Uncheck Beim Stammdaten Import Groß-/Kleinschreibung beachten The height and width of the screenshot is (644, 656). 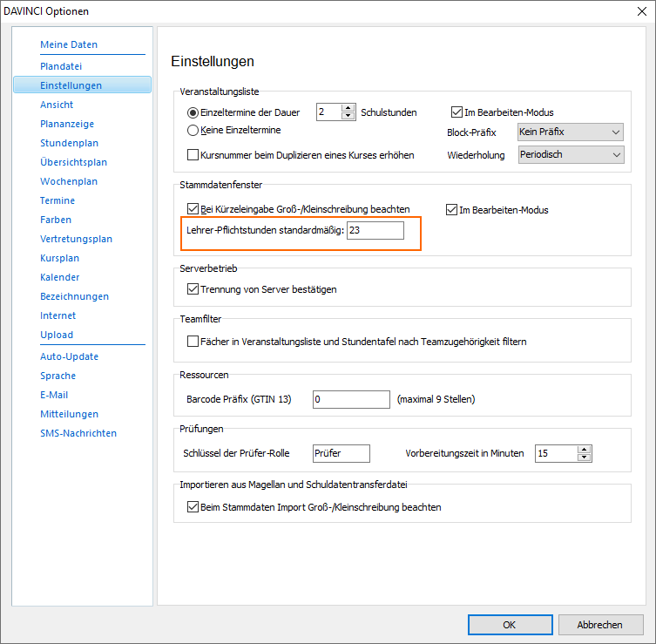[193, 507]
